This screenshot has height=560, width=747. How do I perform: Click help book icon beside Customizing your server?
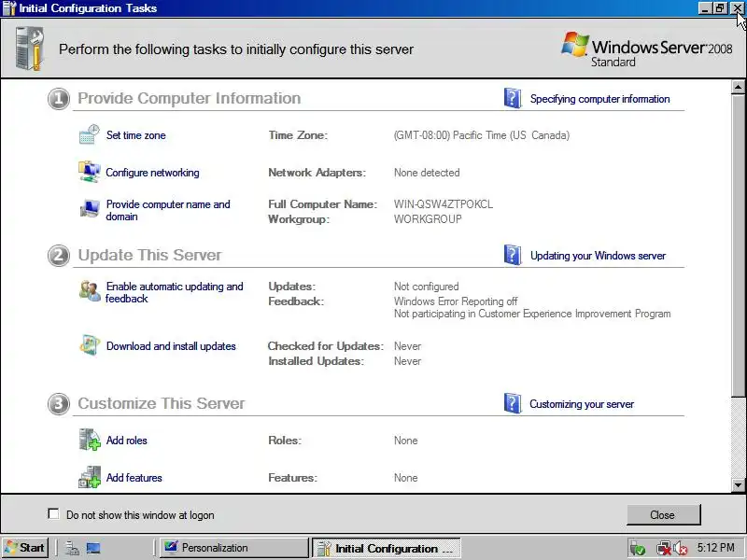coord(513,403)
